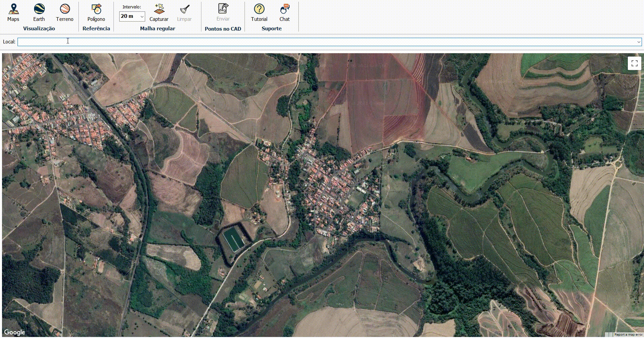
Task: Click the Visualização group label
Action: (x=39, y=29)
